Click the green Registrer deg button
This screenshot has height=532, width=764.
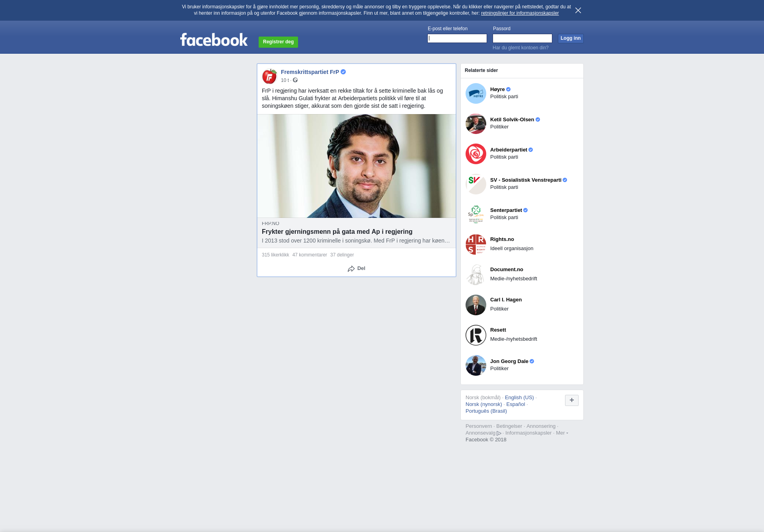278,42
